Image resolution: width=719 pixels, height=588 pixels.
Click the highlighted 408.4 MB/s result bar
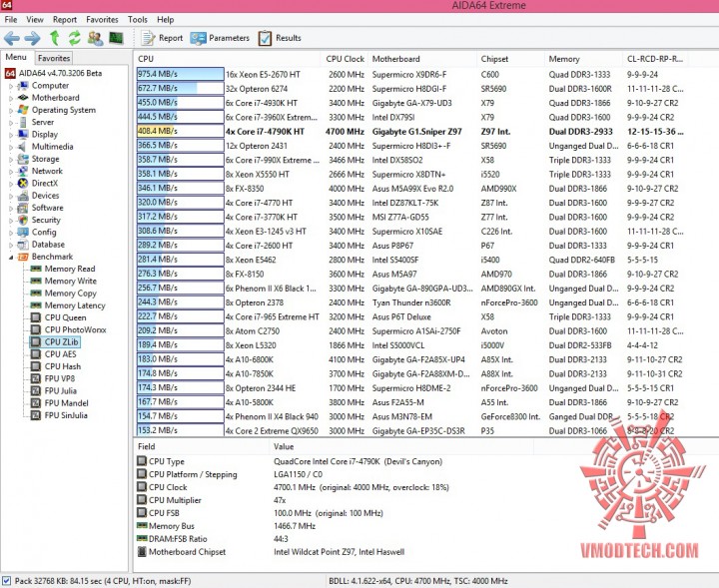pos(180,131)
